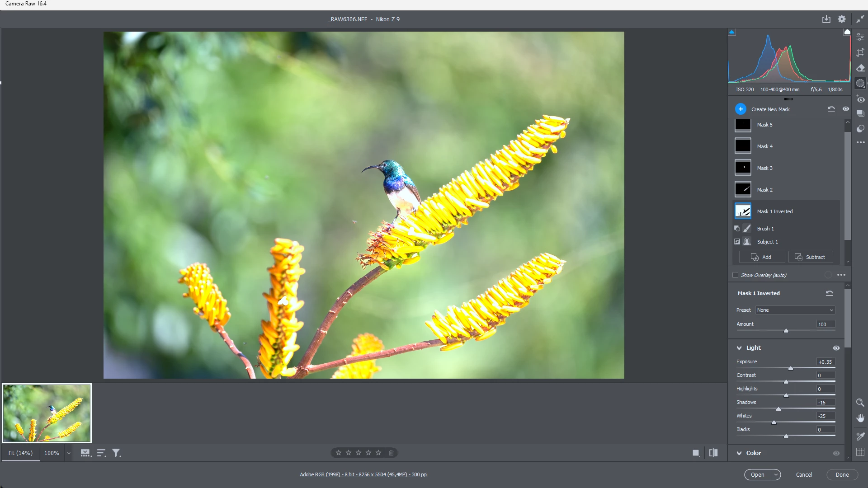This screenshot has width=868, height=488.
Task: Open Camera Raw preferences gear icon
Action: (x=841, y=19)
